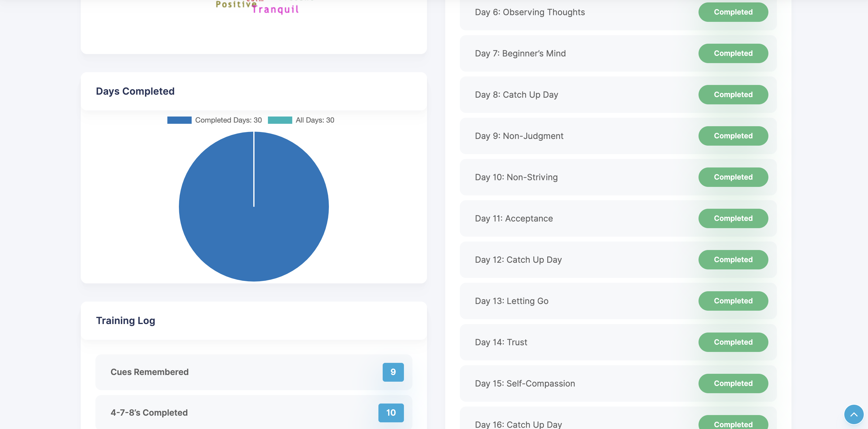Viewport: 868px width, 429px height.
Task: Click the 'Cues Remembered' count badge showing 9
Action: (393, 372)
